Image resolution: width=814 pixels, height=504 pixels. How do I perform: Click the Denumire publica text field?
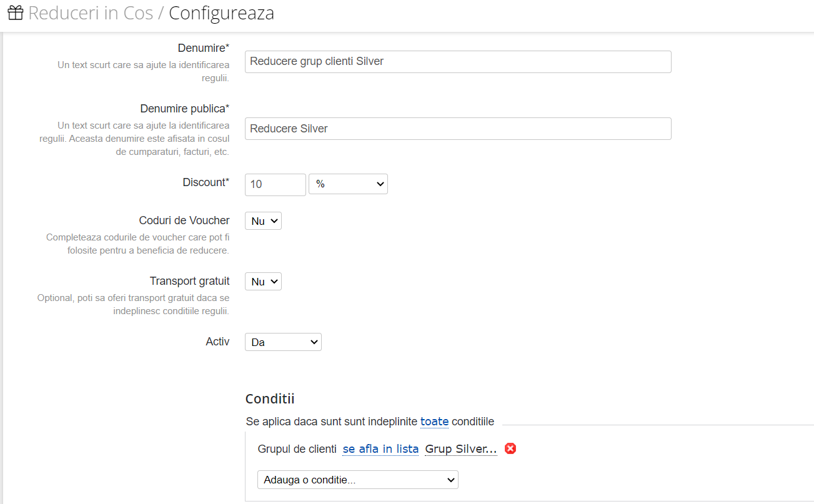point(458,129)
